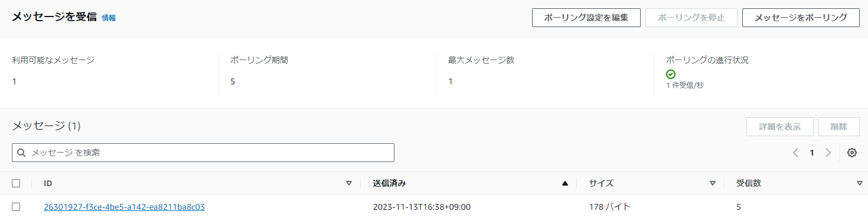Click メッセージをポーリング button

coord(801,18)
